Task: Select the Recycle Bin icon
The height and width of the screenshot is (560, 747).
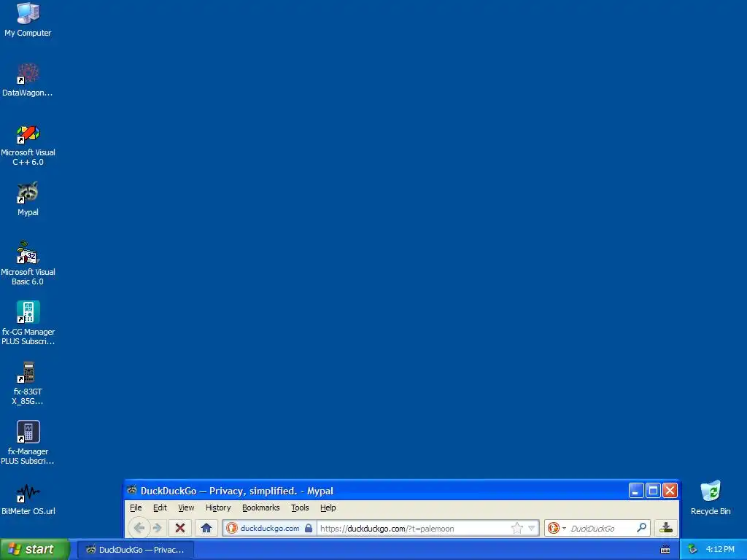Action: [x=711, y=498]
